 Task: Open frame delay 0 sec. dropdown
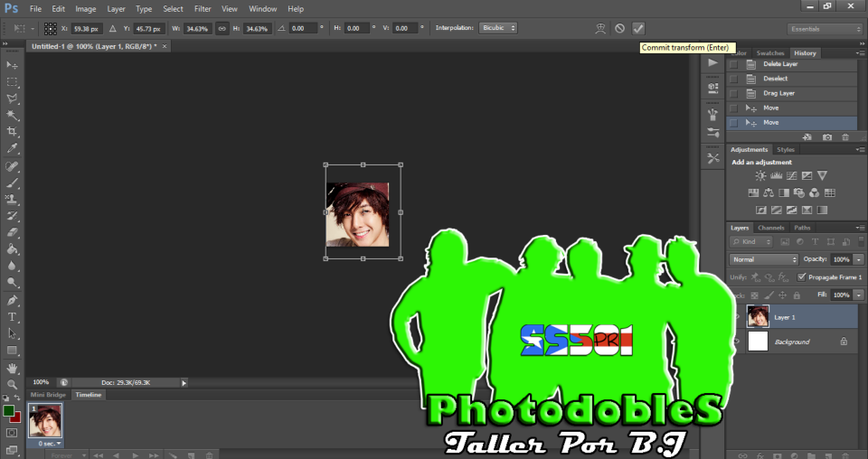point(49,444)
